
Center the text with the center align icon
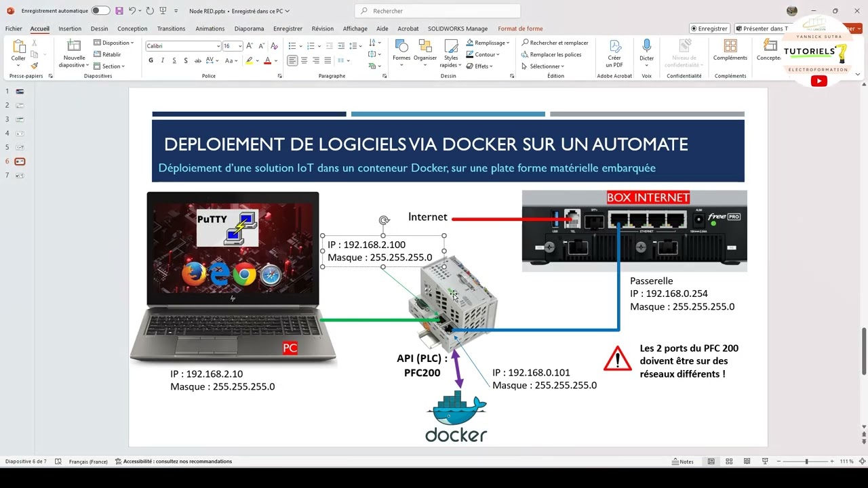pyautogui.click(x=304, y=60)
